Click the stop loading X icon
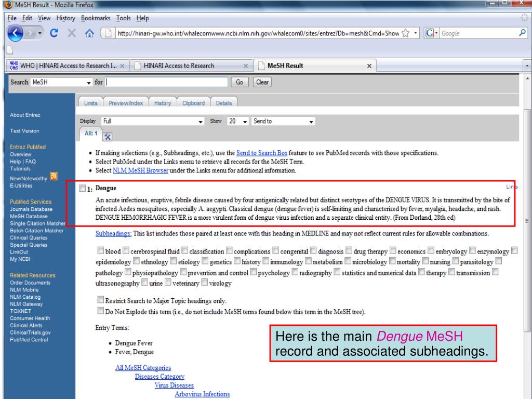 [72, 33]
